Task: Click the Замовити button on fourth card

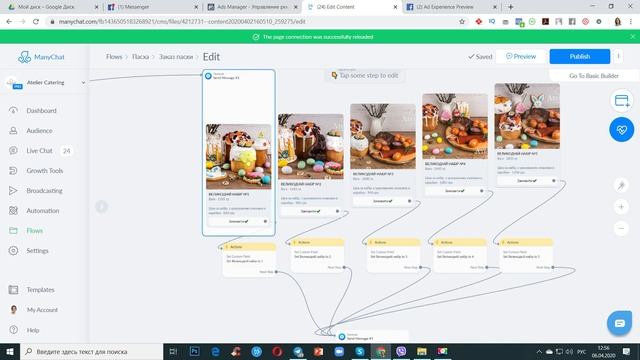Action: click(455, 191)
